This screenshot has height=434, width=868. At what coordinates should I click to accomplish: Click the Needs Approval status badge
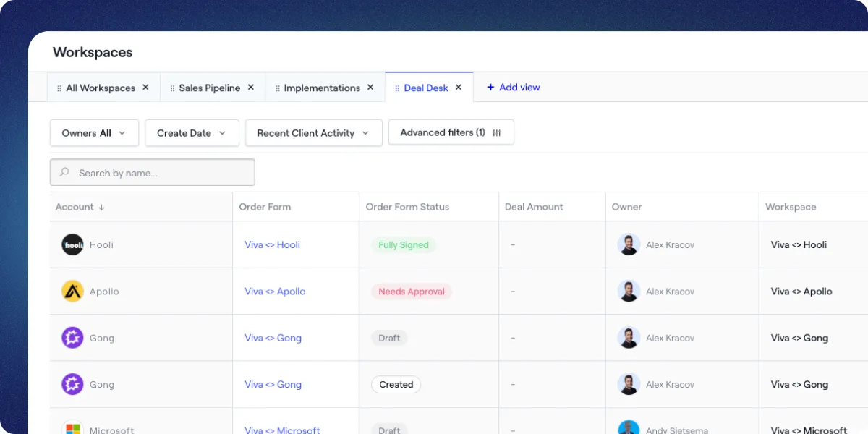click(x=412, y=292)
